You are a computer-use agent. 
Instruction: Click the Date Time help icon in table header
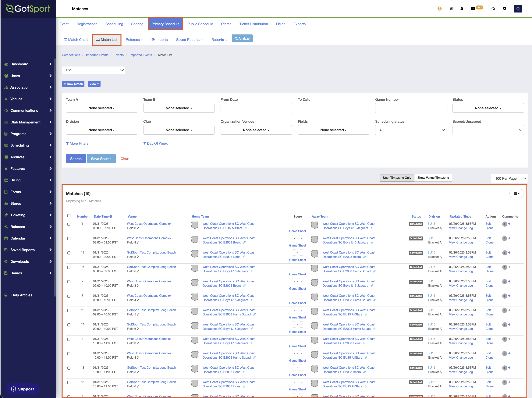coord(111,216)
